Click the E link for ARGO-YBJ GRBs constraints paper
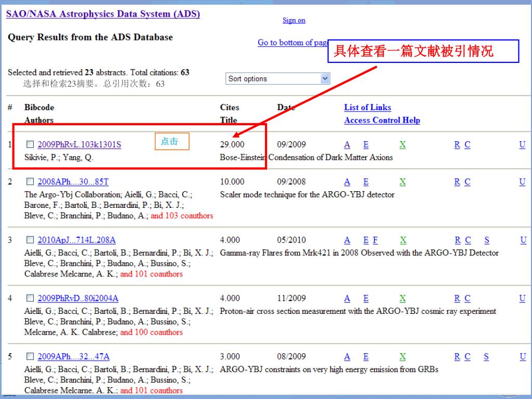The height and width of the screenshot is (399, 532). click(x=366, y=357)
